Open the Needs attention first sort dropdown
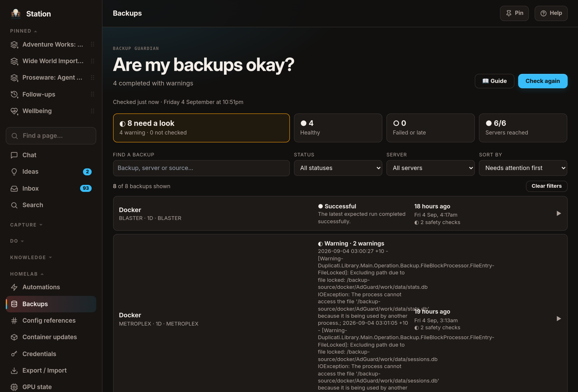 click(x=523, y=168)
